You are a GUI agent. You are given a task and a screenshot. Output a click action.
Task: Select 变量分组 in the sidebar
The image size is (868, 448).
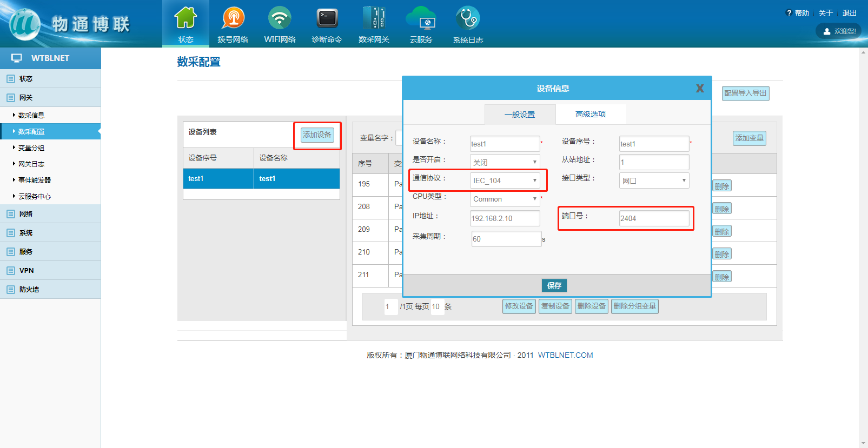pos(31,148)
